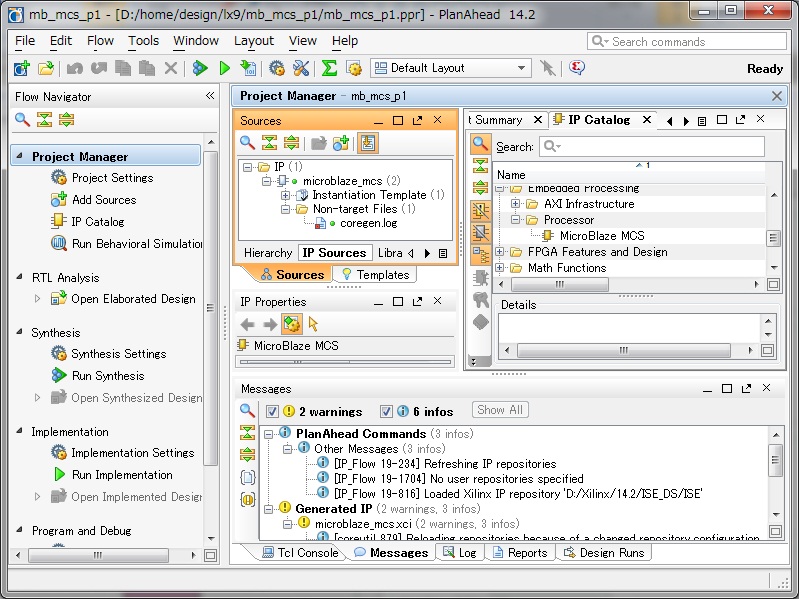Click coregen.log file in Sources
This screenshot has width=799, height=599.
tap(368, 223)
